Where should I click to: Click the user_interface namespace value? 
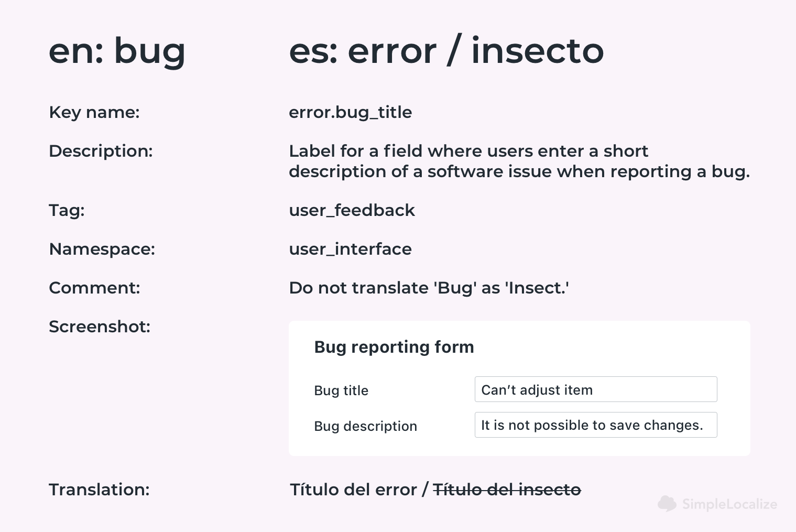[351, 249]
